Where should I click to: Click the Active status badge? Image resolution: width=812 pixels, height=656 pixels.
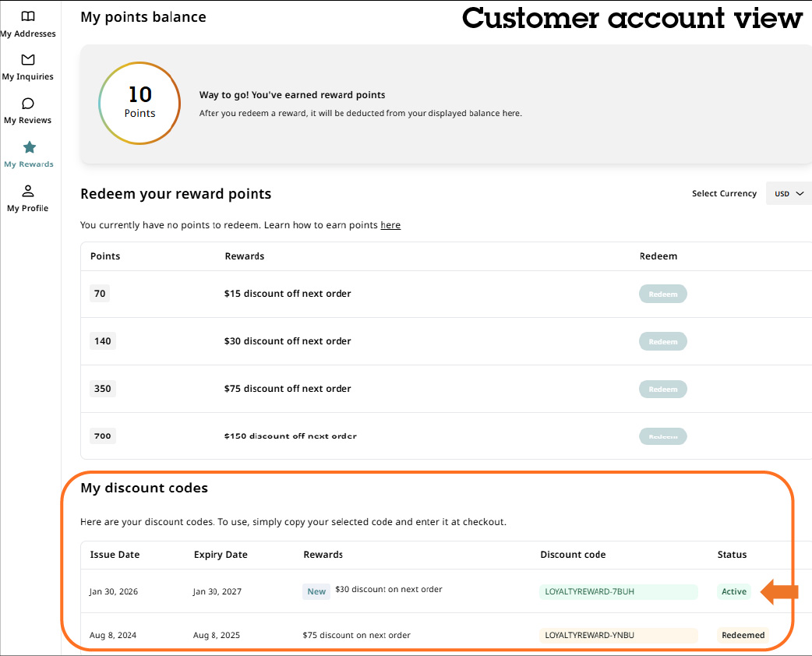click(734, 591)
